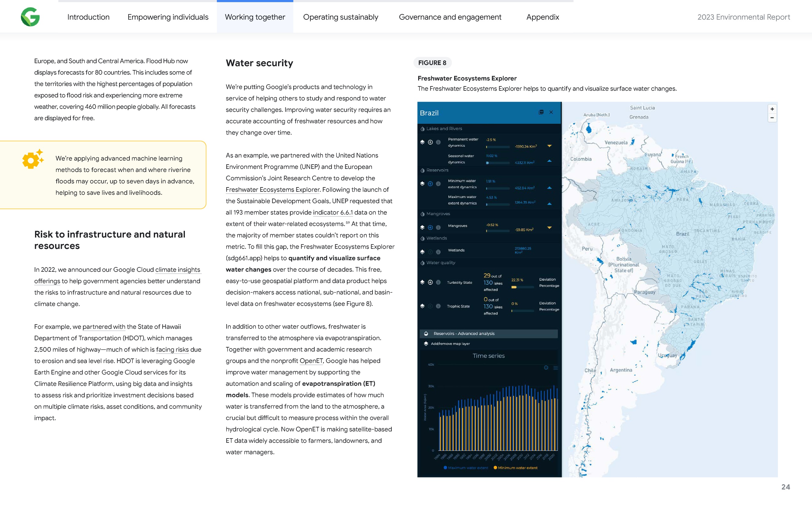Image resolution: width=812 pixels, height=507 pixels.
Task: Click the Venezuela label on the map
Action: coord(616,142)
